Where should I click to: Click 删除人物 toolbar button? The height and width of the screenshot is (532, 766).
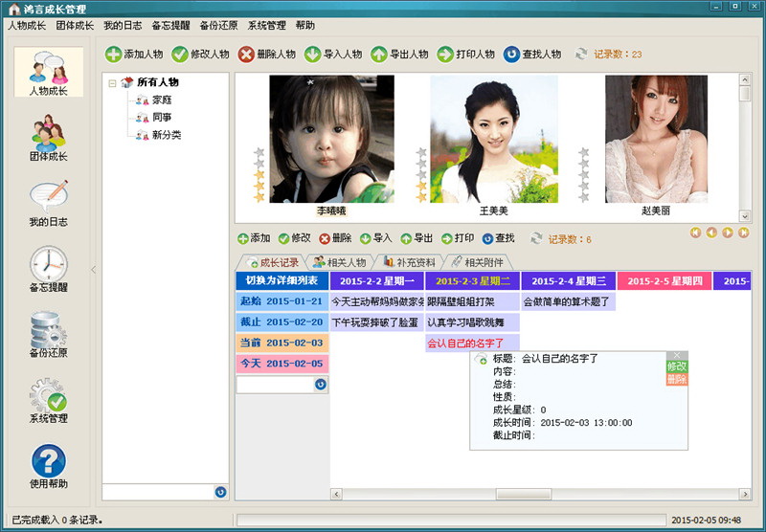(x=267, y=55)
